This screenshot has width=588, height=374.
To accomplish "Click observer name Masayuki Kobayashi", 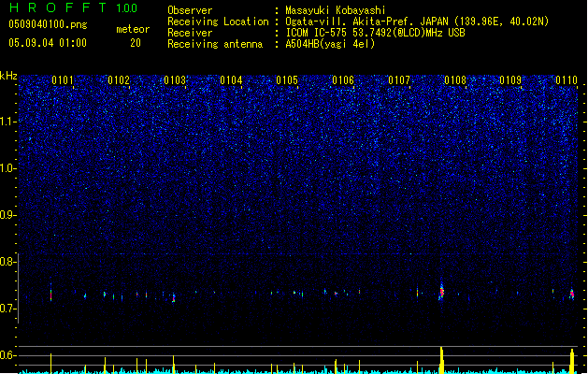I will [336, 10].
